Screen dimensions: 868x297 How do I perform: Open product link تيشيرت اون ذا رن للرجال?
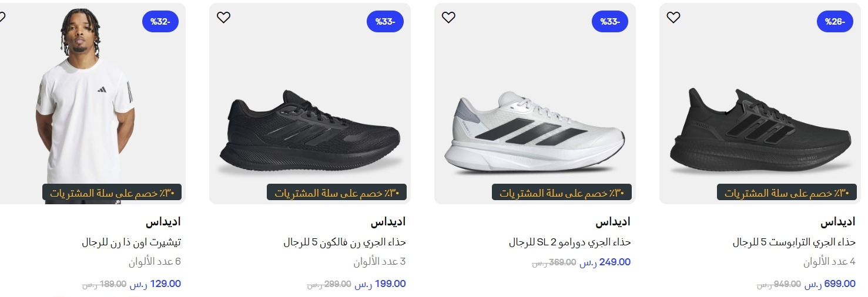tap(131, 242)
